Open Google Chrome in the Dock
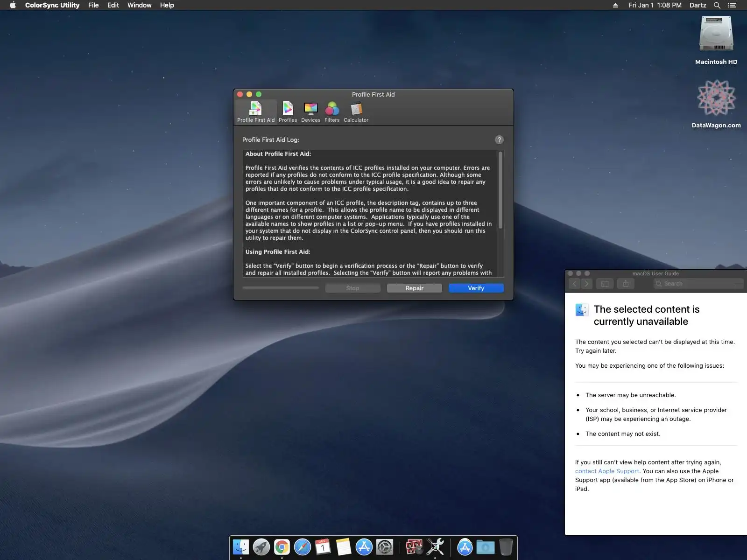 [x=282, y=547]
